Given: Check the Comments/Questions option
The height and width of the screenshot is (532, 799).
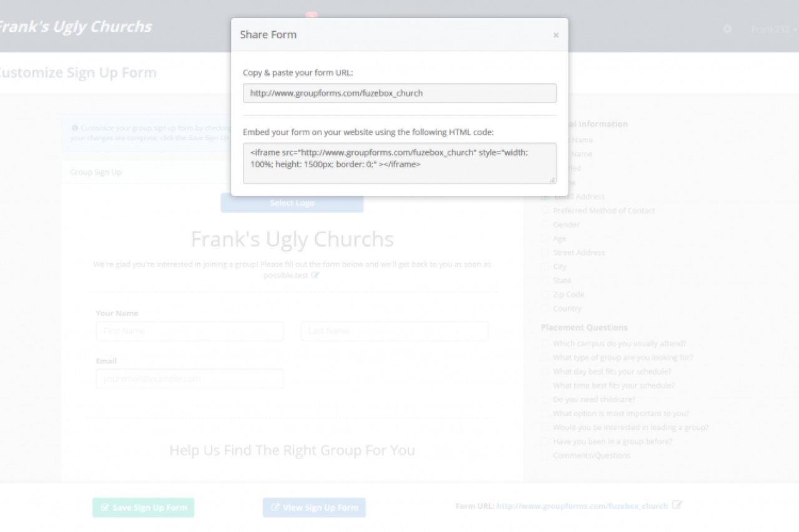Looking at the screenshot, I should click(545, 455).
